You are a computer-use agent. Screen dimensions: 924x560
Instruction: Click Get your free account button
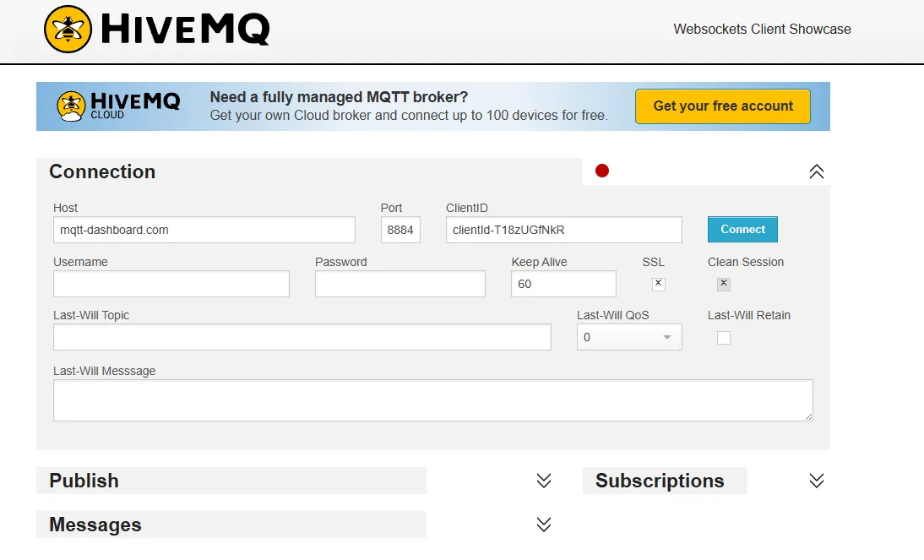(x=722, y=106)
